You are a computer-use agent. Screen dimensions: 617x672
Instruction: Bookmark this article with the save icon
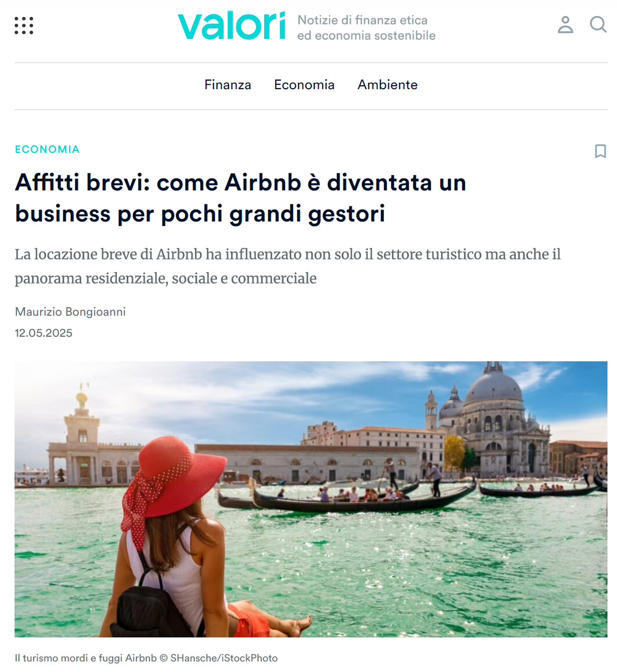click(x=600, y=151)
